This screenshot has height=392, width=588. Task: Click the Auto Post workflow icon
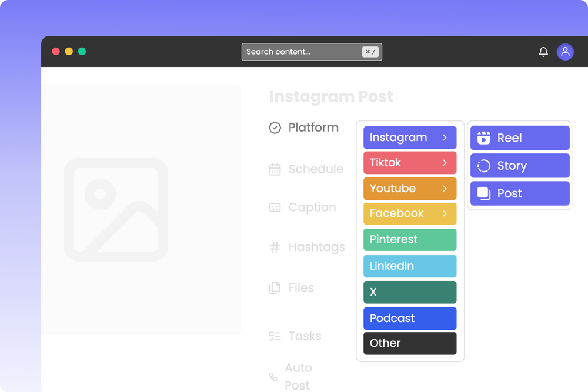(273, 377)
